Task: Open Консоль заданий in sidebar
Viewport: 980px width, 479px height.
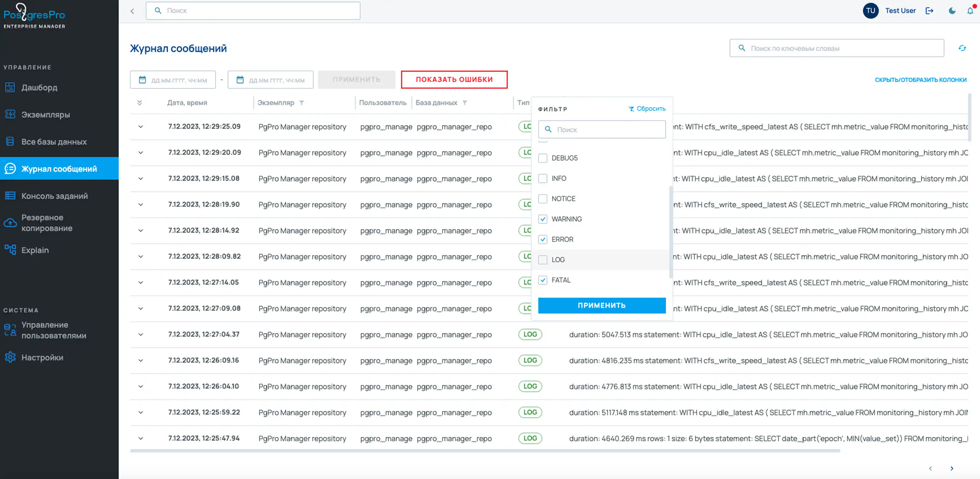Action: point(54,196)
